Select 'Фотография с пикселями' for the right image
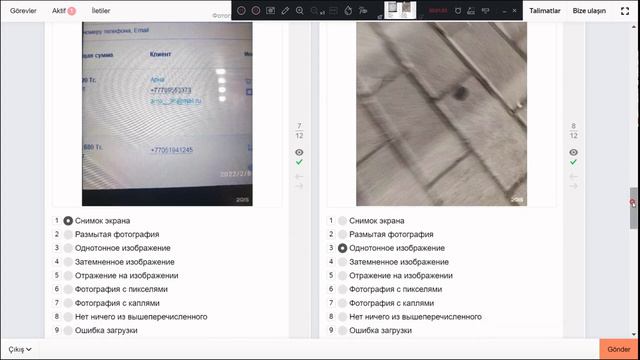This screenshot has width=640, height=360. coord(342,289)
